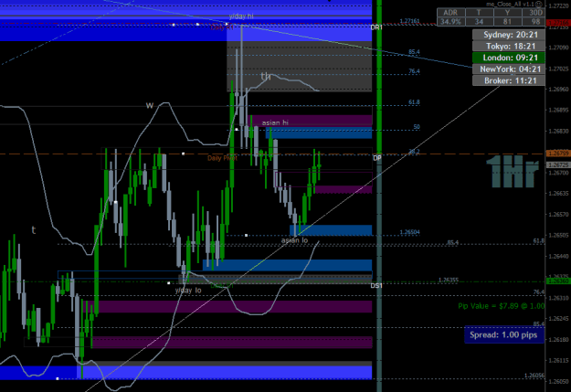Click the asian hi label
Viewport: 571px width, 392px height.
point(275,122)
